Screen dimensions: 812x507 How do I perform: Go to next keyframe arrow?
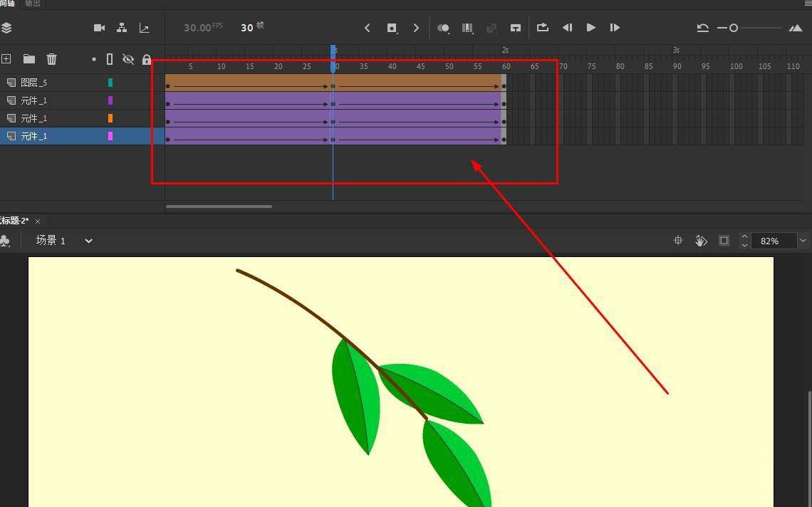point(416,28)
